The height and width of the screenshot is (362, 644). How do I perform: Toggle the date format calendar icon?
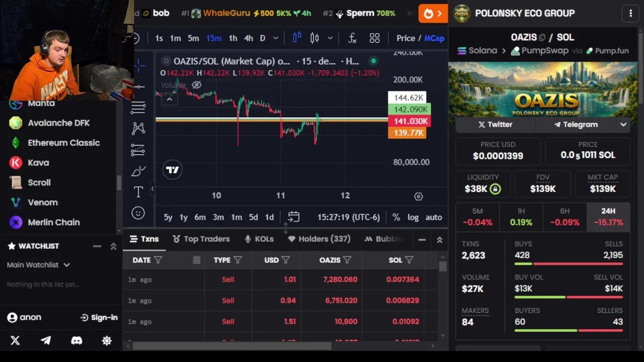coord(196,260)
